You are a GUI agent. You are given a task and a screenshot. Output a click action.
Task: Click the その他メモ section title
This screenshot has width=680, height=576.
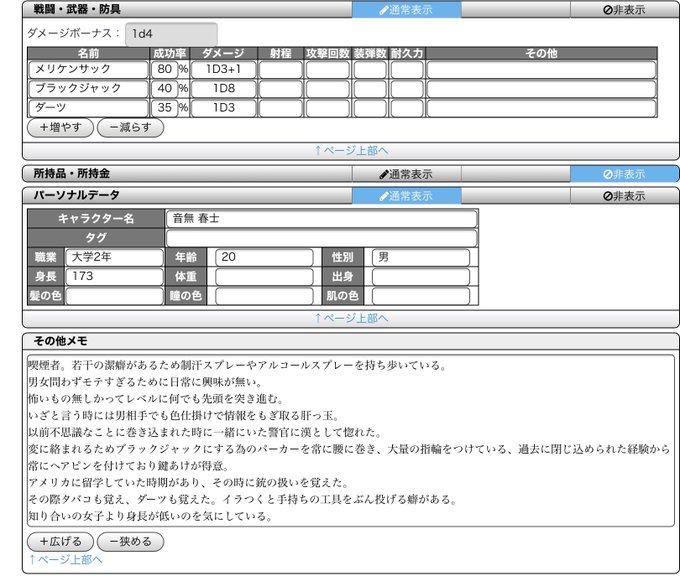[x=61, y=341]
